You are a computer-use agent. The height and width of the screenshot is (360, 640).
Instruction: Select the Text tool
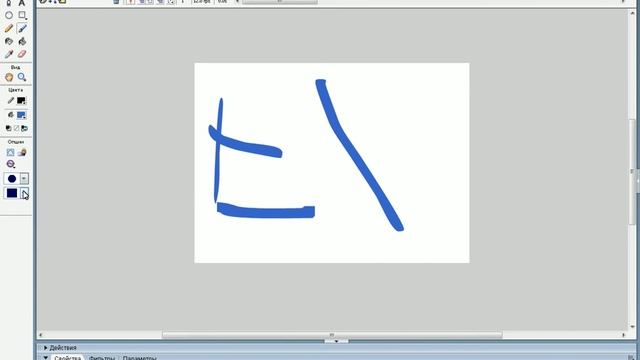coord(22,2)
